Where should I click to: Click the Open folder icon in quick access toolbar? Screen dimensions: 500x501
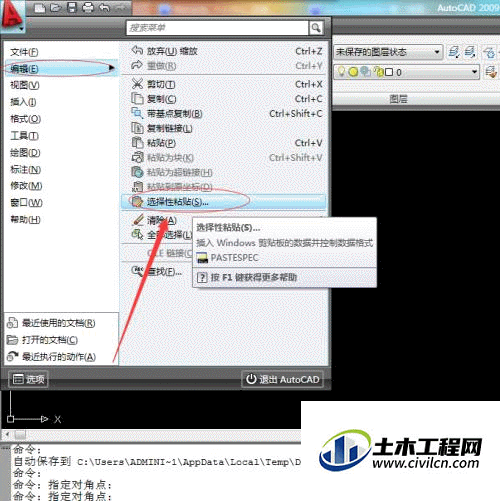[56, 8]
